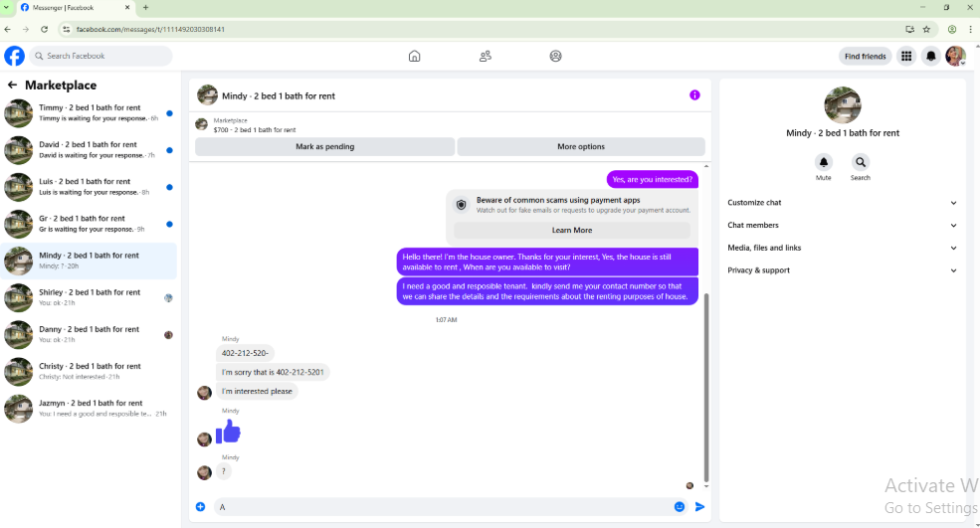Click the chat conversation scrollbar
This screenshot has width=980, height=528.
pos(706,388)
